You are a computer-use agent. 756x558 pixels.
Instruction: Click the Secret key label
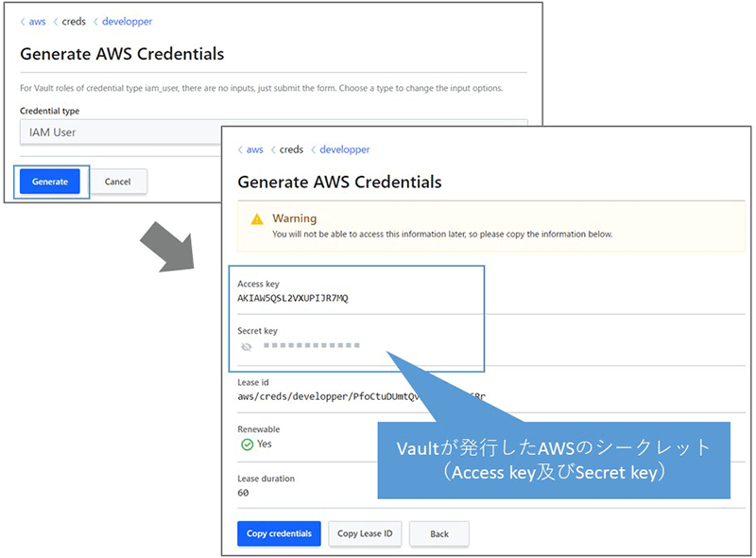point(257,331)
